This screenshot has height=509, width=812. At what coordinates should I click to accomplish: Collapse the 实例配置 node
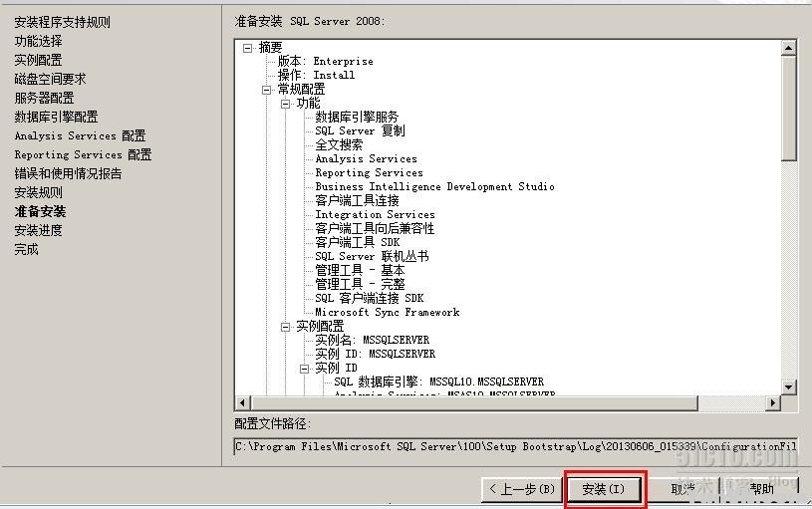click(285, 327)
